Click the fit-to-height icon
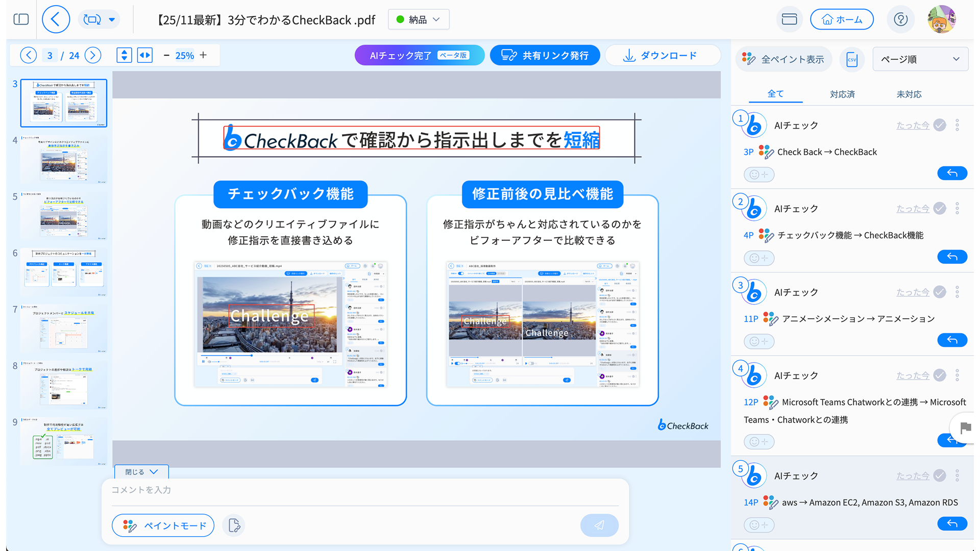The width and height of the screenshot is (980, 551). [x=124, y=55]
